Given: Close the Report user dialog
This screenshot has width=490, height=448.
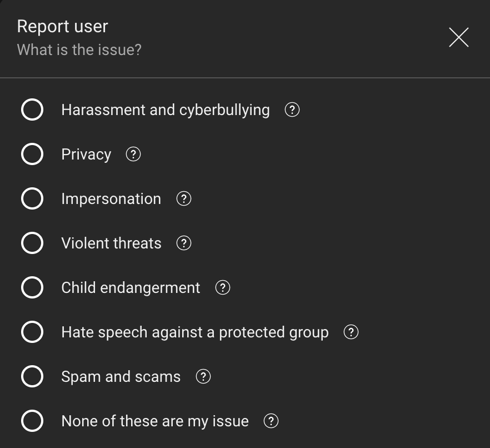Looking at the screenshot, I should click(458, 37).
